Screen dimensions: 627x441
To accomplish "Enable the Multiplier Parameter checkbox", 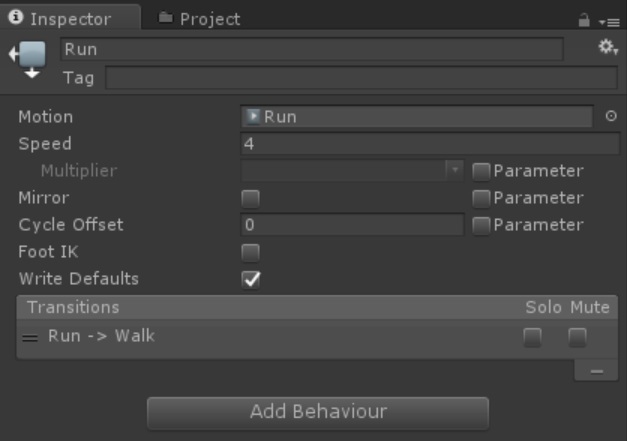I will coord(481,172).
